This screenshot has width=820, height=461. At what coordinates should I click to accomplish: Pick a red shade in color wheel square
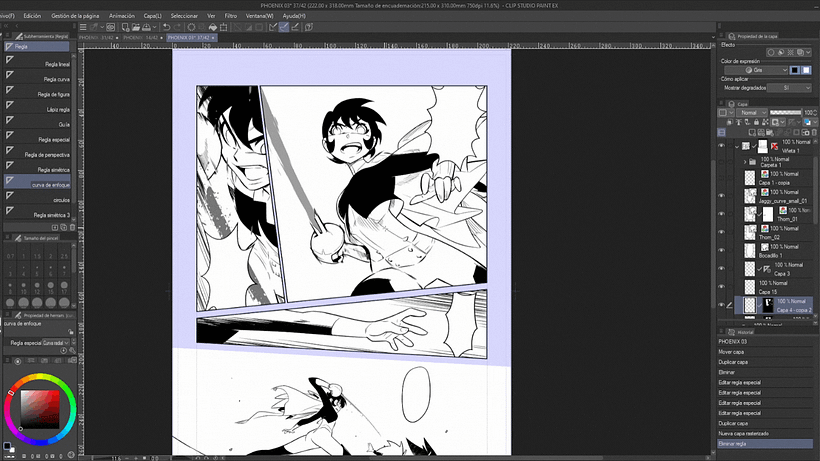40,409
